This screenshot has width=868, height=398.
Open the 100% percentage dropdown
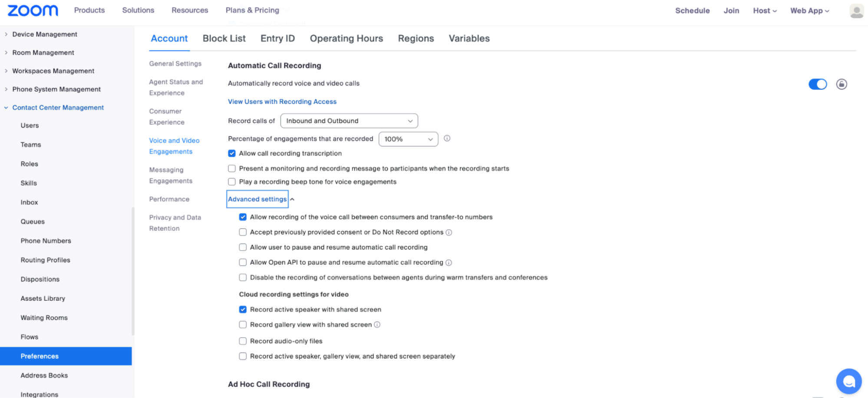408,139
